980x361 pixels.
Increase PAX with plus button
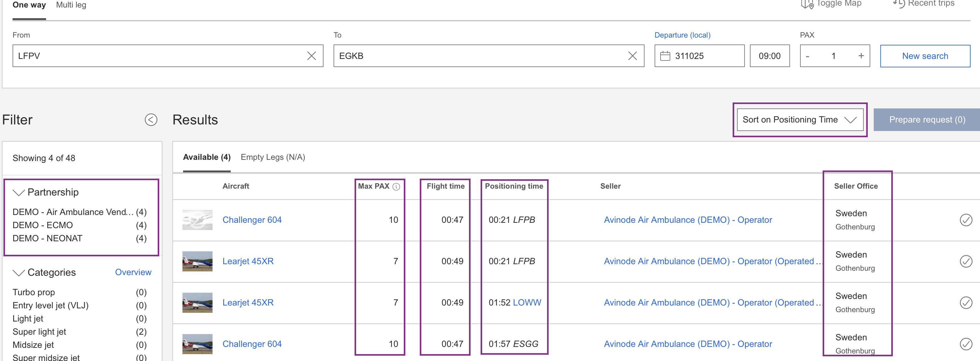point(861,56)
